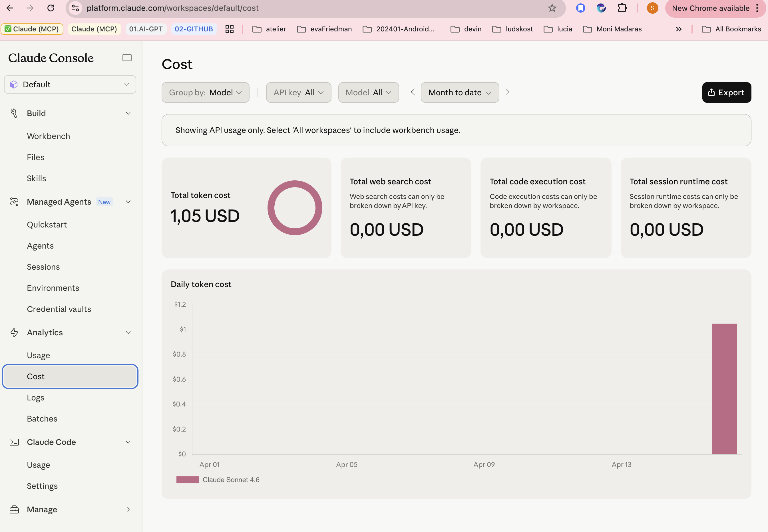Expand the Manage section chevron
Image resolution: width=768 pixels, height=532 pixels.
(x=128, y=510)
